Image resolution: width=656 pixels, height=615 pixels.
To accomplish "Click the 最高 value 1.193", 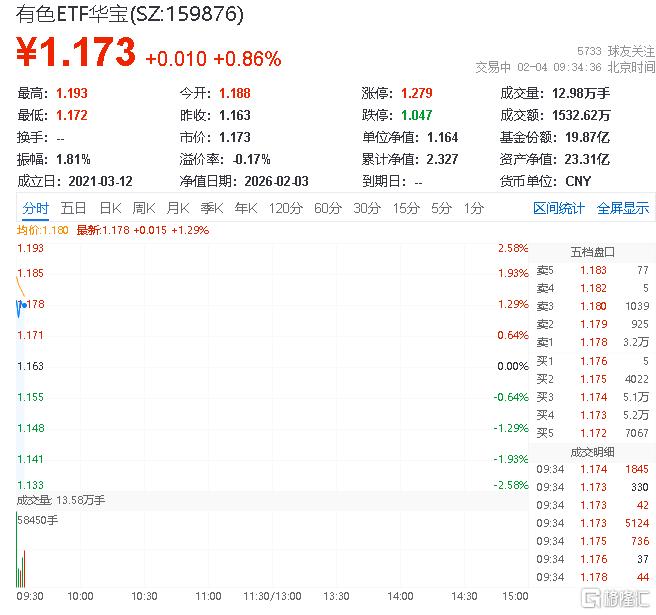I will pyautogui.click(x=72, y=93).
